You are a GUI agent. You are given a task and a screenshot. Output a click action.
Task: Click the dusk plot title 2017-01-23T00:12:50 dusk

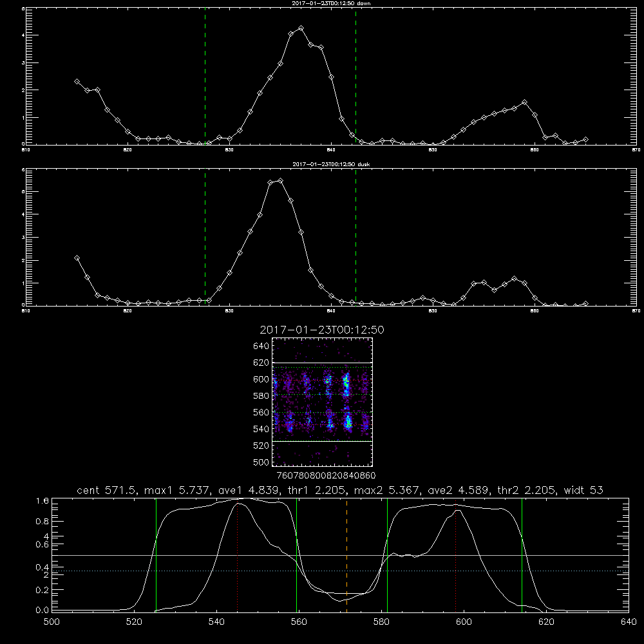coord(331,164)
